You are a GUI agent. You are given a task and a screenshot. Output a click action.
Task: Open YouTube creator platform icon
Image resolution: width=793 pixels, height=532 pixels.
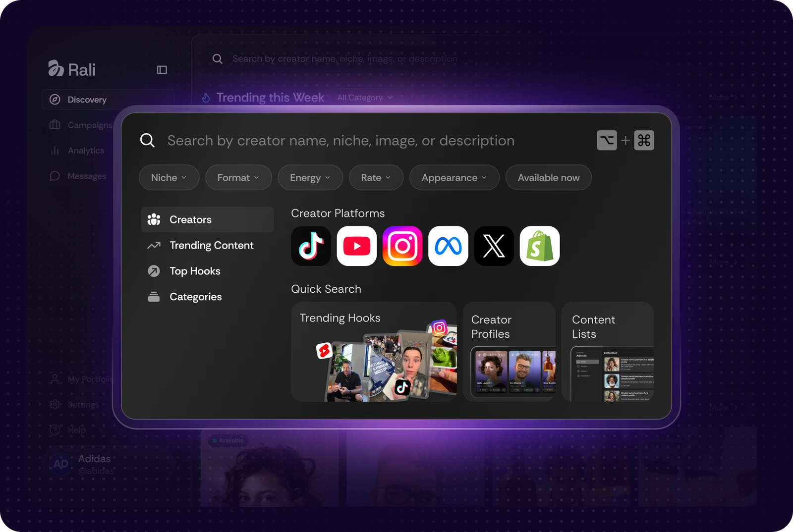click(357, 246)
